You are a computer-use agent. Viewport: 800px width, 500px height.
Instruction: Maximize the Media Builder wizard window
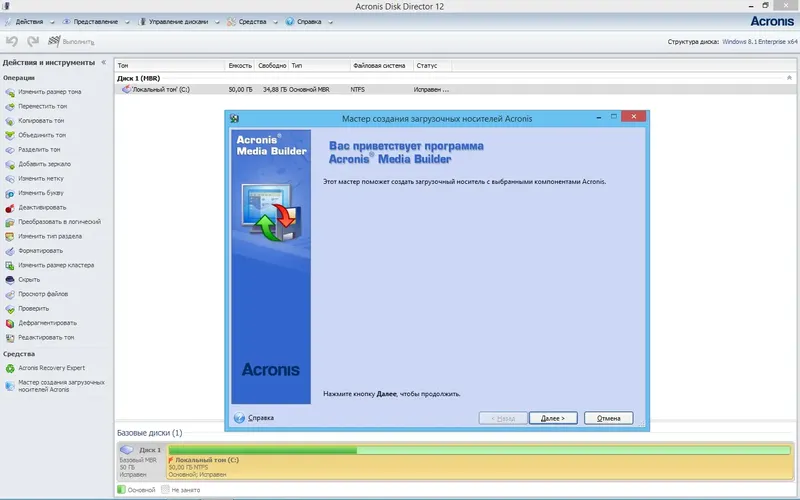pos(614,117)
